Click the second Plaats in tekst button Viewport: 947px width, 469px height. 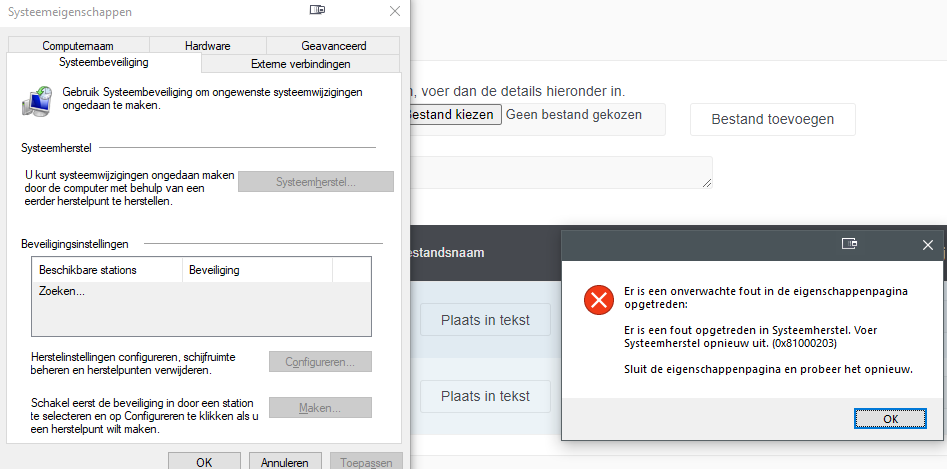pyautogui.click(x=486, y=396)
